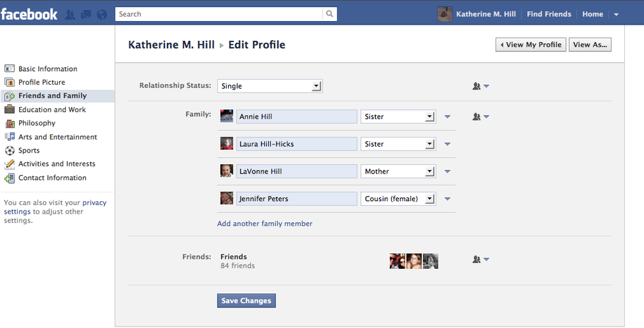
Task: Select Education and Work in sidebar
Action: [52, 110]
